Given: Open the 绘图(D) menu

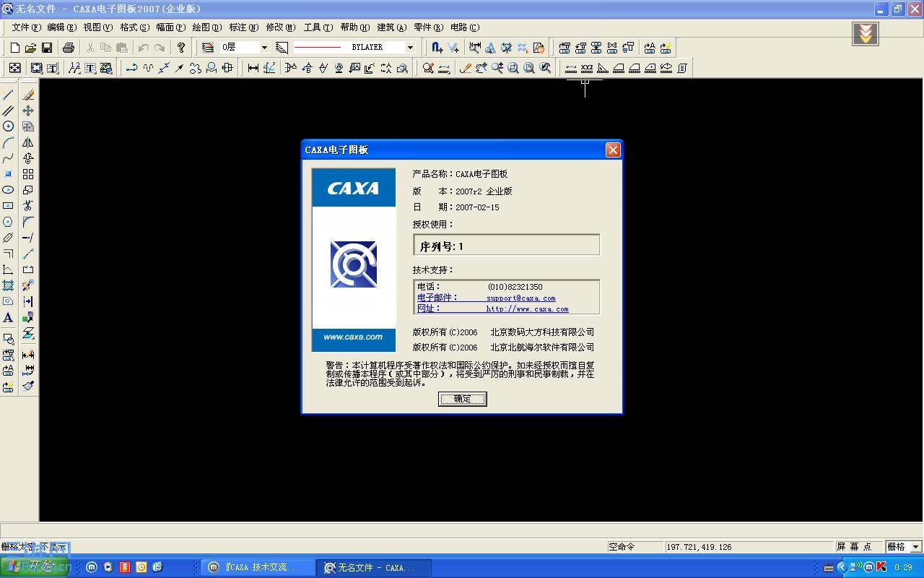Looking at the screenshot, I should [x=206, y=27].
